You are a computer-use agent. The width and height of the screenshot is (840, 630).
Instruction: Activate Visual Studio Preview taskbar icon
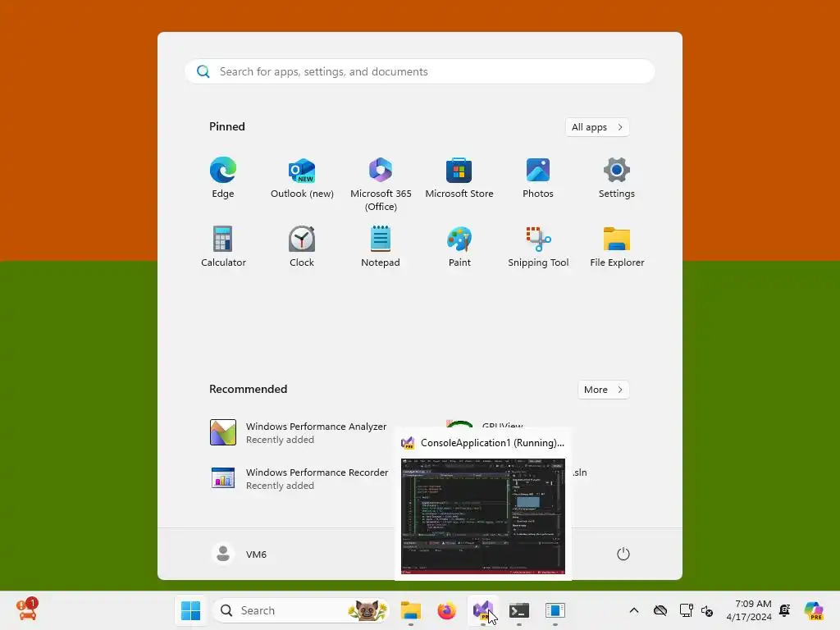[x=482, y=610]
